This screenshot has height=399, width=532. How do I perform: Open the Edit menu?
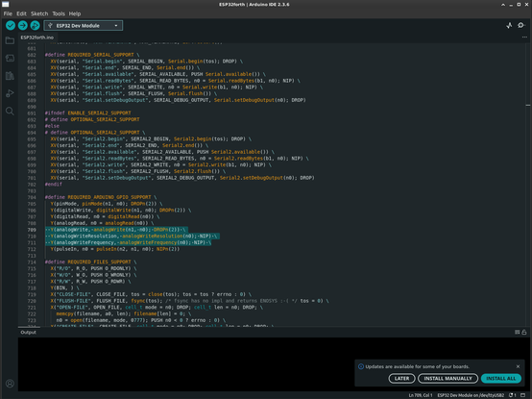point(21,13)
